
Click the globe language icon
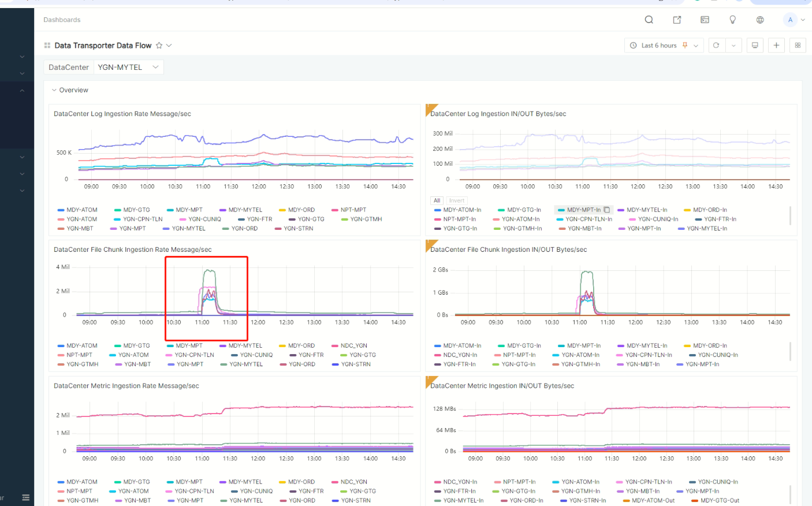pyautogui.click(x=760, y=20)
